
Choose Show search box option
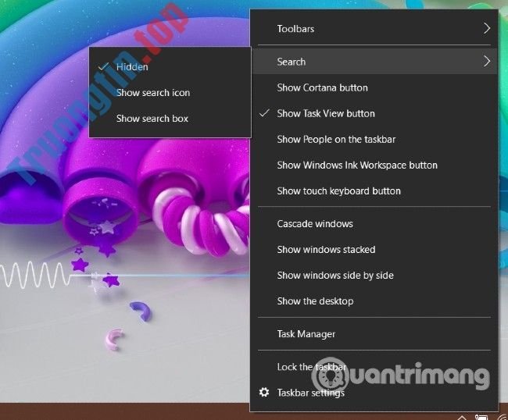(x=152, y=119)
